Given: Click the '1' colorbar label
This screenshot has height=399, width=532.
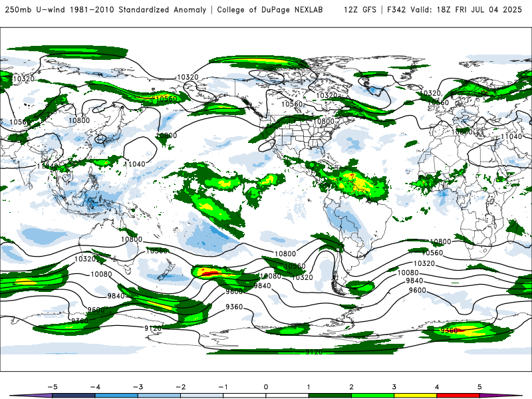Looking at the screenshot, I should click(309, 387).
